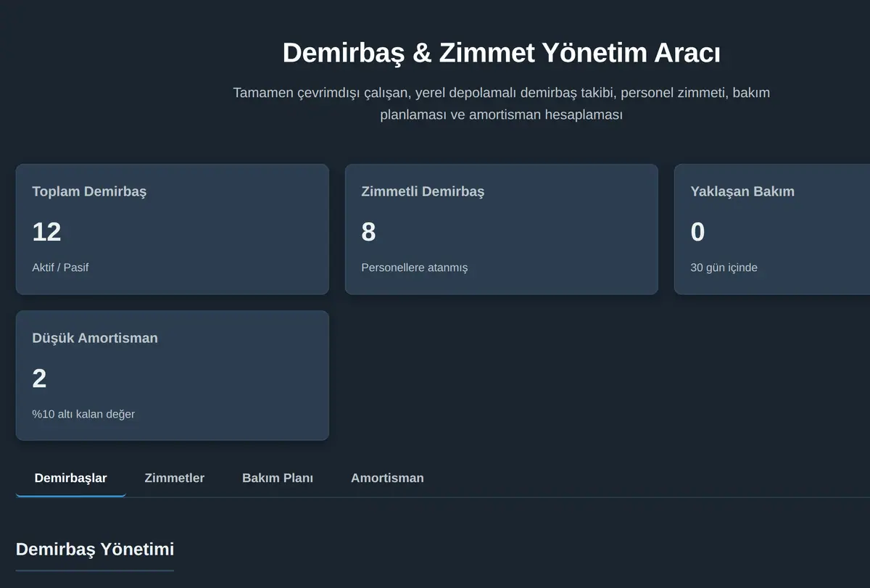Click the 'Aktif / Pasif' caption

click(60, 268)
